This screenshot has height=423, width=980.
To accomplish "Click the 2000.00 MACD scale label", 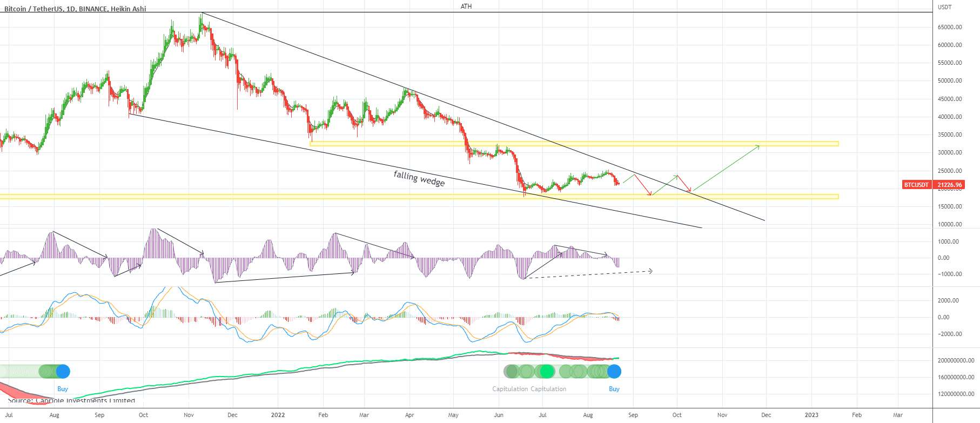I will click(x=948, y=300).
